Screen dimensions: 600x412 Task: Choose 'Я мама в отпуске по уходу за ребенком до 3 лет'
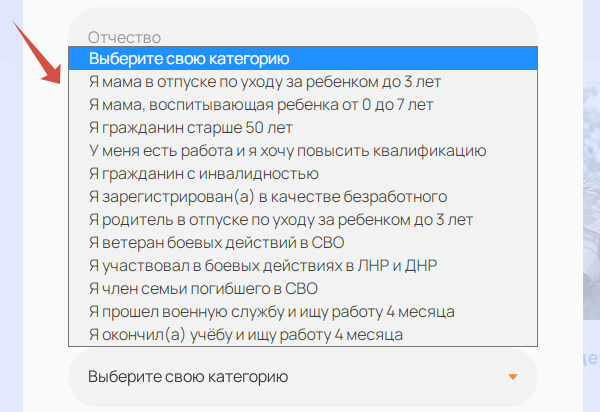point(303,81)
